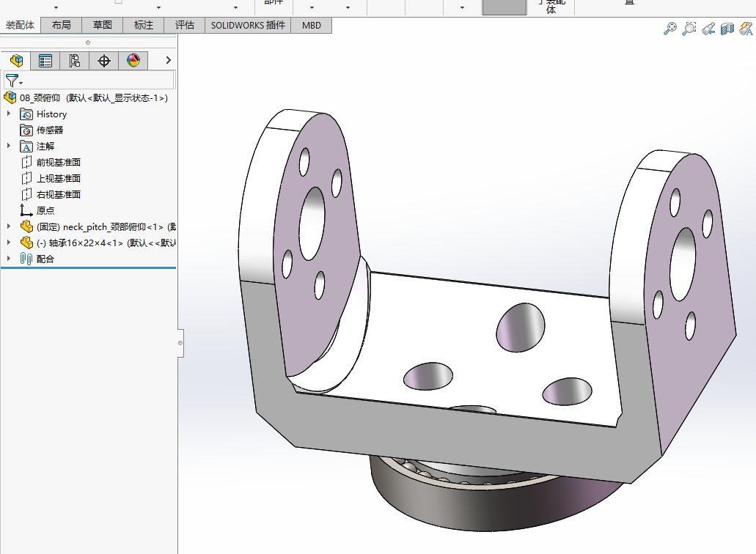The image size is (756, 554).
Task: Show more manager tabs with right chevron
Action: click(168, 60)
